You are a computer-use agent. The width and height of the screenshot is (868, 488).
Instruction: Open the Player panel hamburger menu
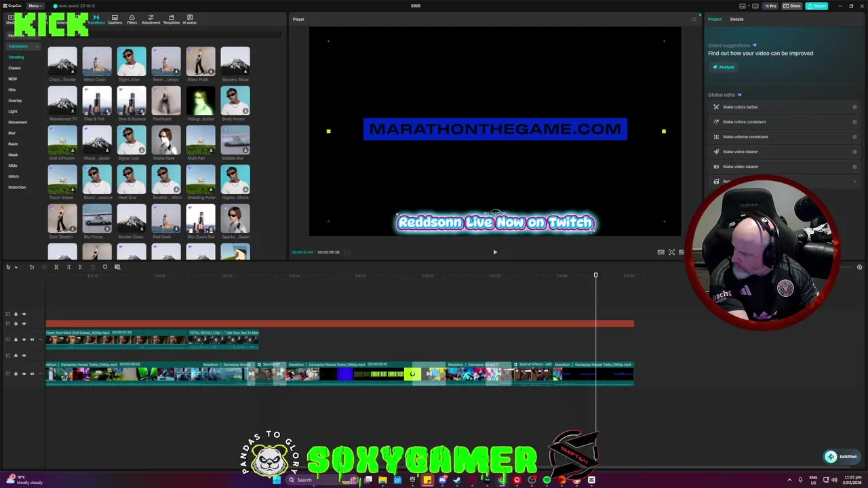click(x=694, y=19)
